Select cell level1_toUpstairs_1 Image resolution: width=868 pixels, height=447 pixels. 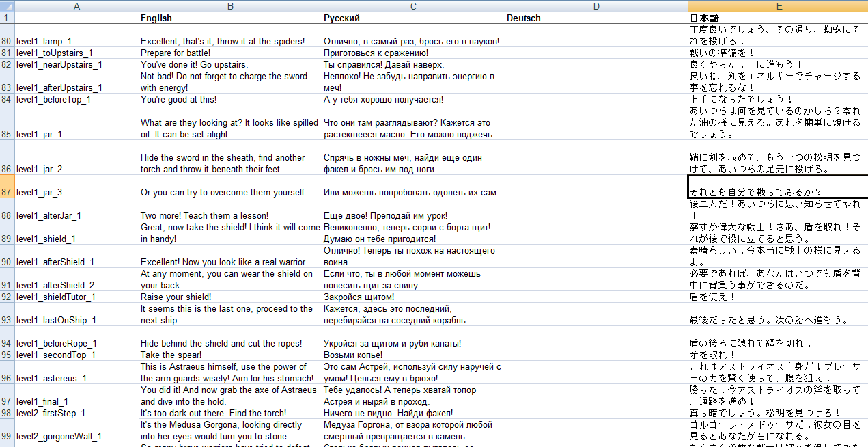76,53
